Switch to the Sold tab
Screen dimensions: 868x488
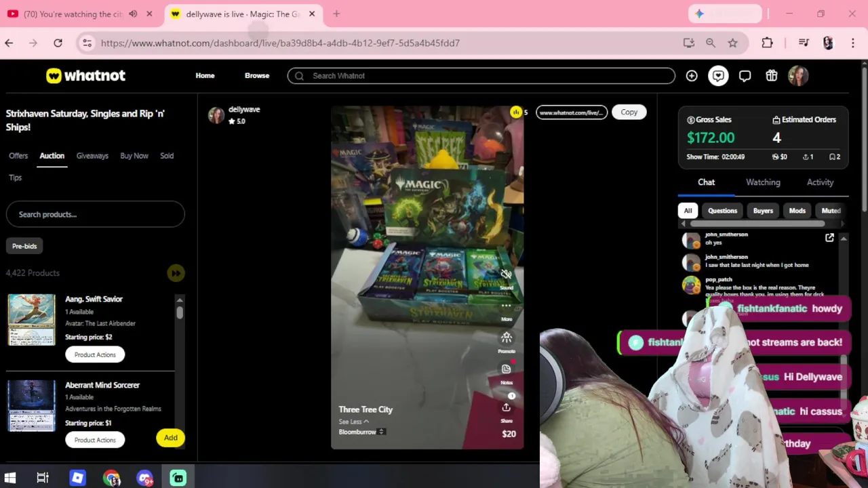coord(167,156)
